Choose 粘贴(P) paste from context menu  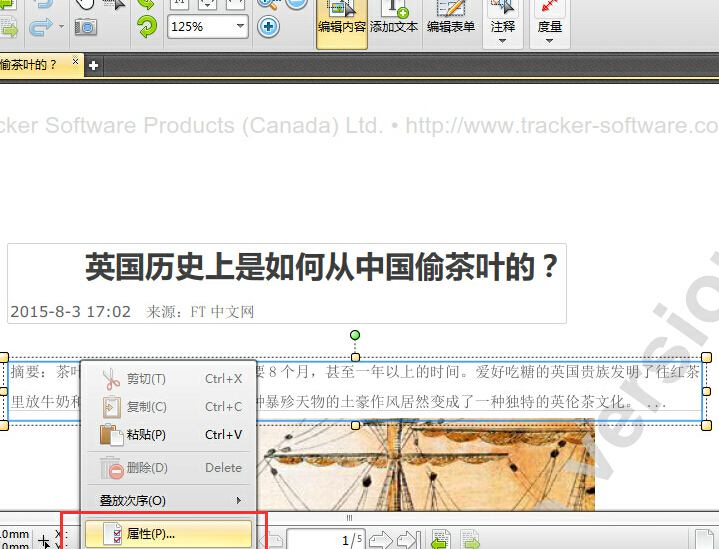pyautogui.click(x=169, y=434)
